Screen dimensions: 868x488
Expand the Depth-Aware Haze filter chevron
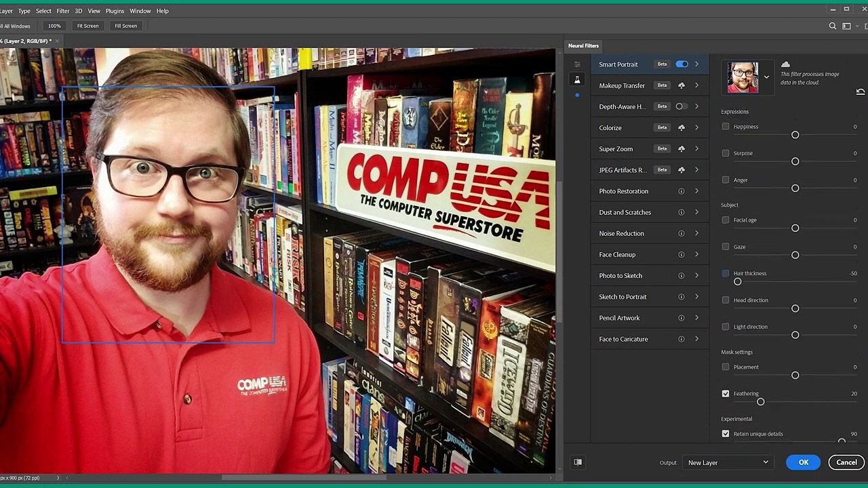[x=696, y=106]
